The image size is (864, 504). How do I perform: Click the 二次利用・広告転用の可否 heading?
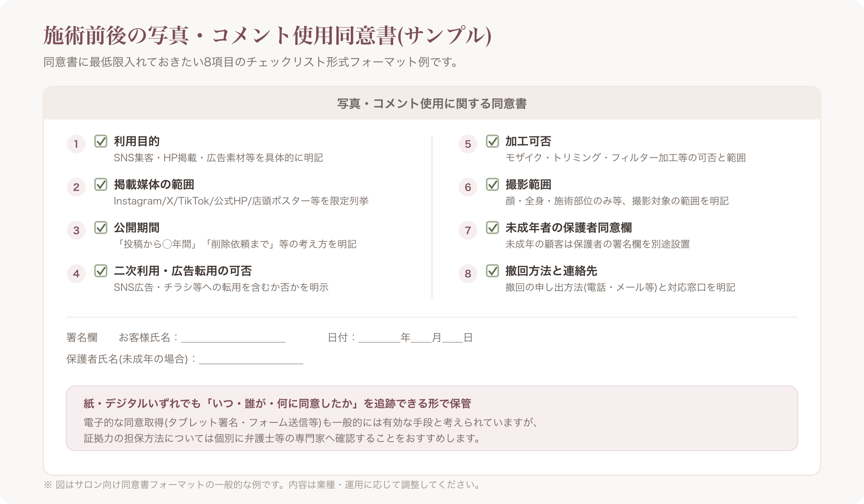coord(183,271)
